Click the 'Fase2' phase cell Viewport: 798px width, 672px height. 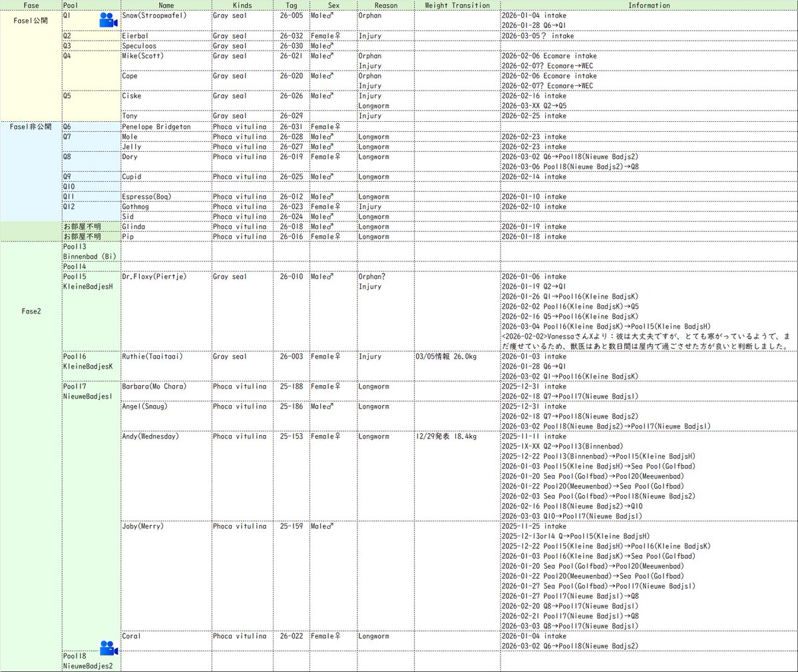click(31, 456)
